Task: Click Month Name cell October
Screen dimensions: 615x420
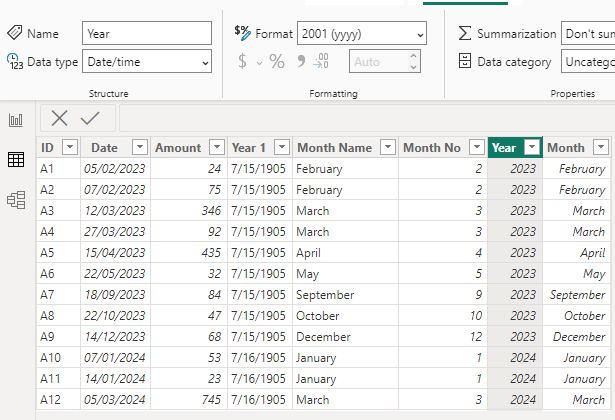Action: click(x=345, y=316)
